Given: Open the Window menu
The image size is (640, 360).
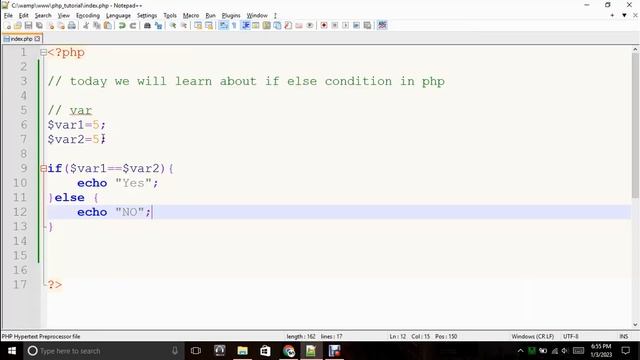Looking at the screenshot, I should (257, 16).
